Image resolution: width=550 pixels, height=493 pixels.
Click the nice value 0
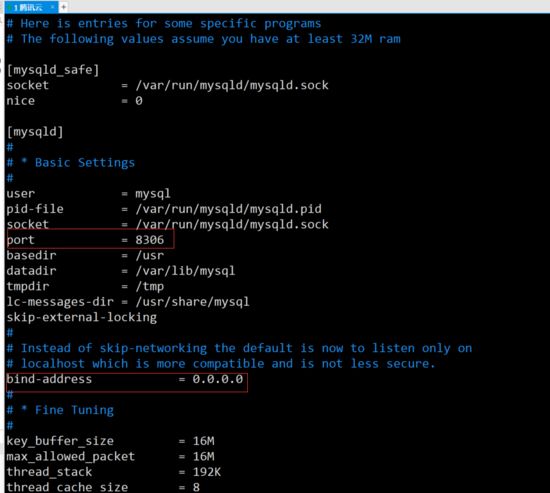[139, 101]
